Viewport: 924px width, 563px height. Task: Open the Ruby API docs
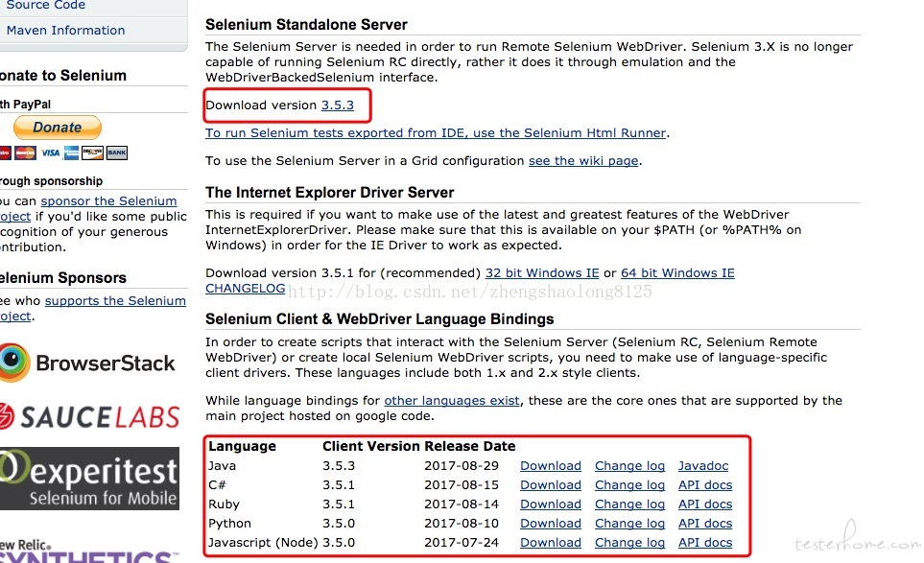705,504
